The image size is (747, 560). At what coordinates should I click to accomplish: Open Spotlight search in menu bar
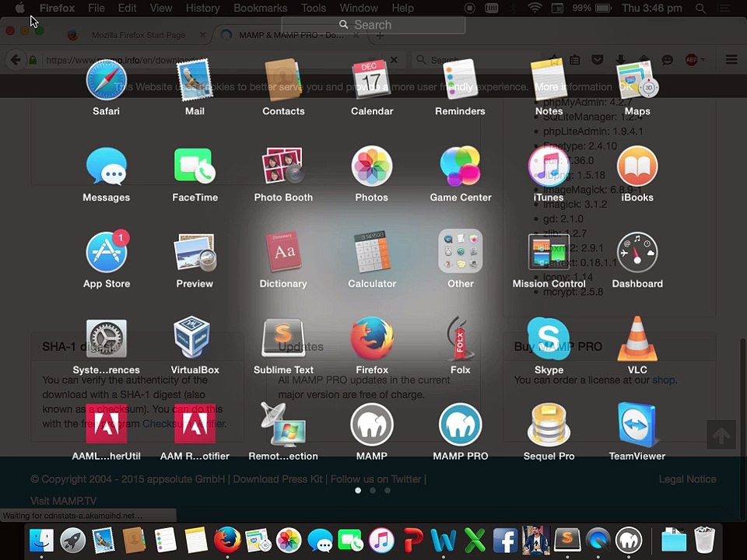pos(701,8)
